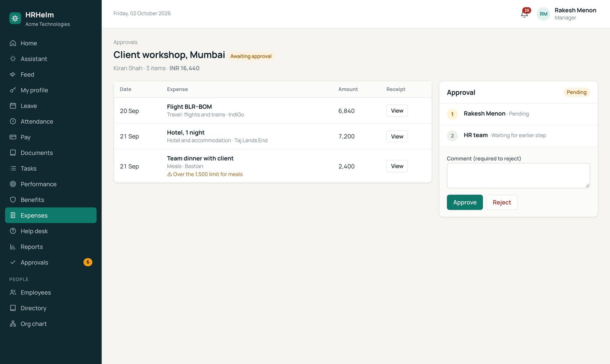Go to My profile key icon
This screenshot has height=364, width=610.
13,90
